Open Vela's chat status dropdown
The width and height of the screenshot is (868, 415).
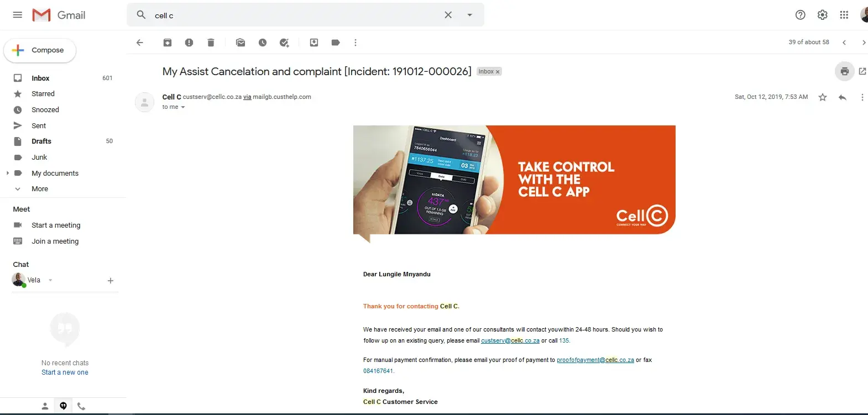click(50, 280)
